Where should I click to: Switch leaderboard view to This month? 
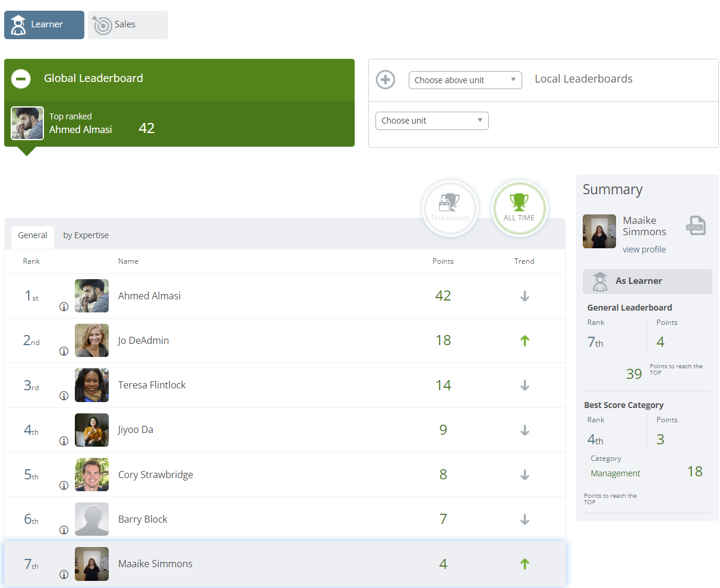tap(450, 208)
